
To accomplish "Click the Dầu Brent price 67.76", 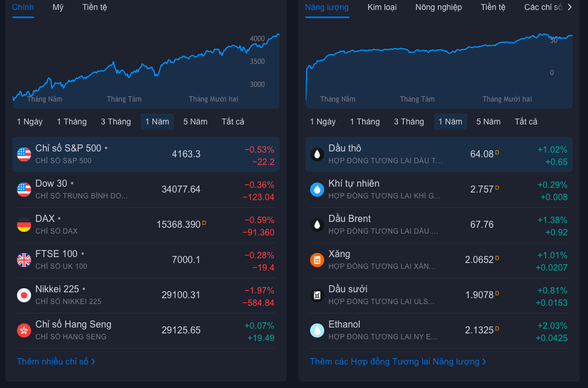I will [x=482, y=225].
